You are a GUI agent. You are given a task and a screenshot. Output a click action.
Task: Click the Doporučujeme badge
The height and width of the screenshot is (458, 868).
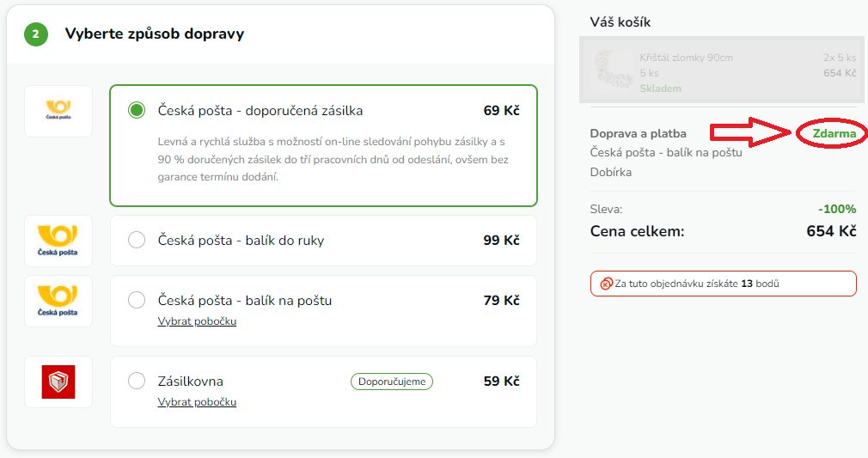pyautogui.click(x=392, y=382)
